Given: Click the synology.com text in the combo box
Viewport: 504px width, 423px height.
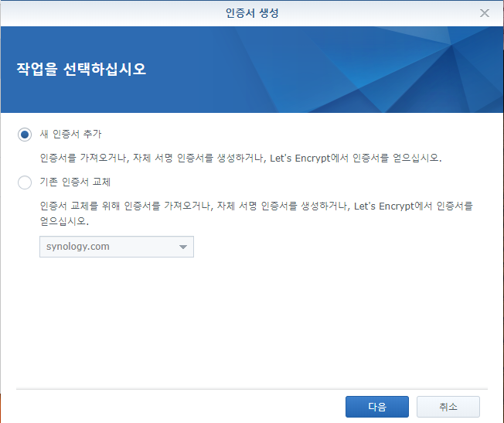Looking at the screenshot, I should (78, 247).
